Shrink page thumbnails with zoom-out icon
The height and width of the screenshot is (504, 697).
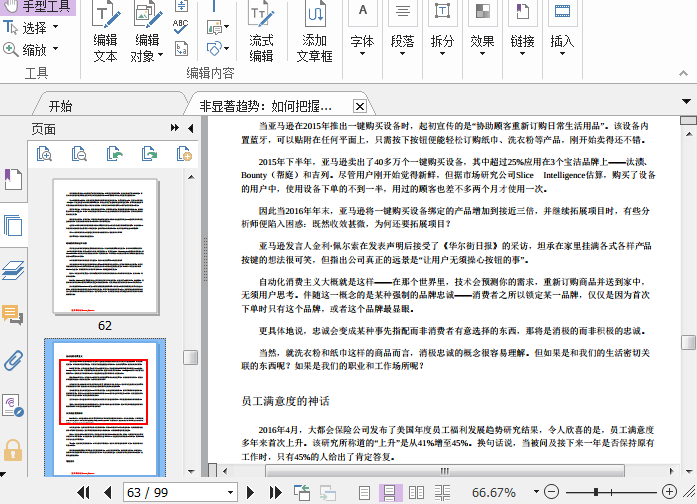(79, 153)
